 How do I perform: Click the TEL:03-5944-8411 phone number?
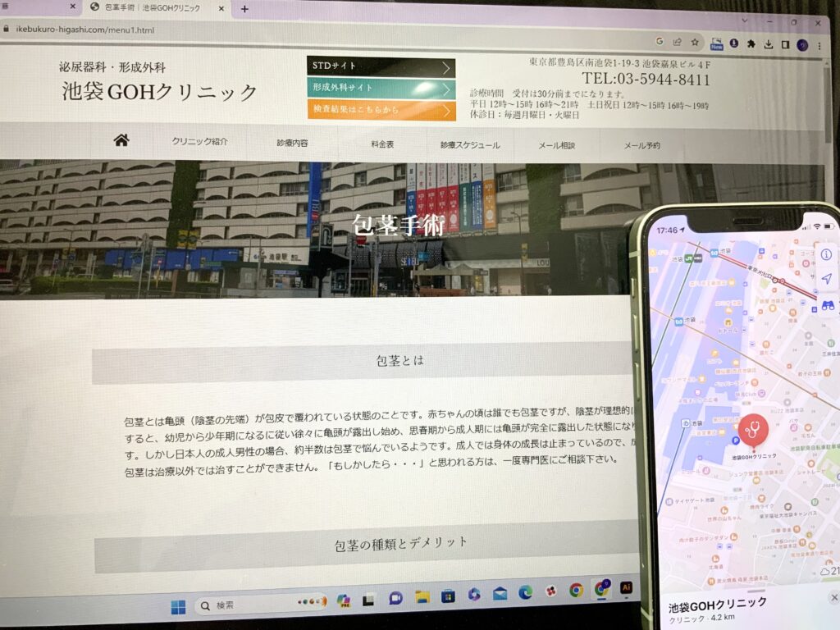click(646, 80)
